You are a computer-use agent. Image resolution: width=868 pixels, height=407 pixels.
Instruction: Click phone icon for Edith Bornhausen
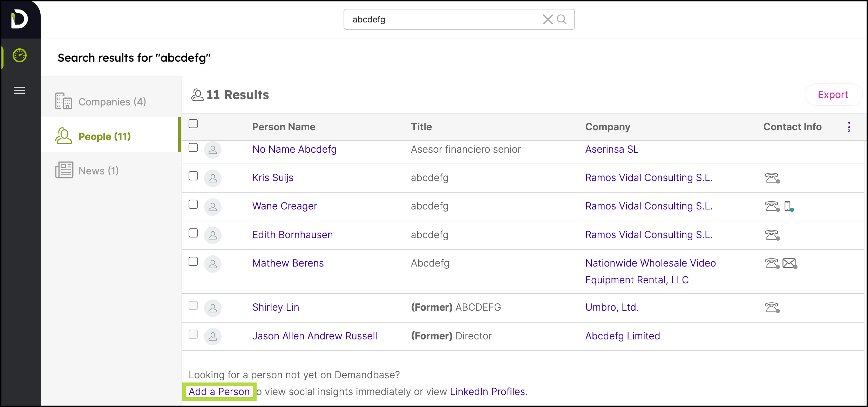point(772,235)
